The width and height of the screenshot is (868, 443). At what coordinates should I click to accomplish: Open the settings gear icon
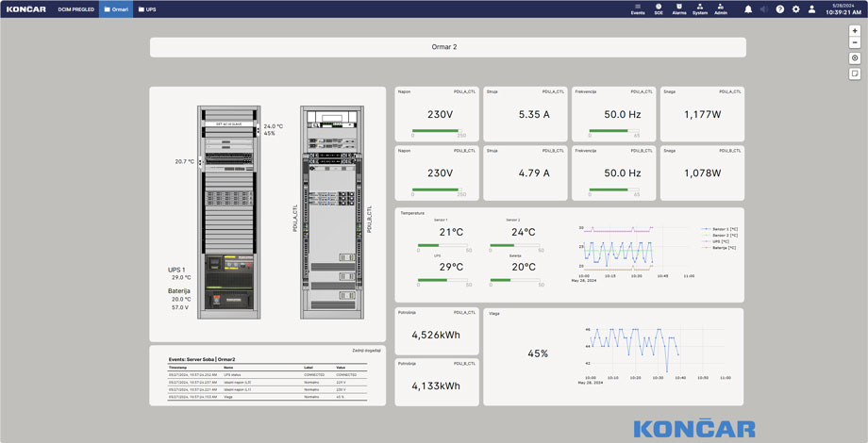tap(796, 8)
